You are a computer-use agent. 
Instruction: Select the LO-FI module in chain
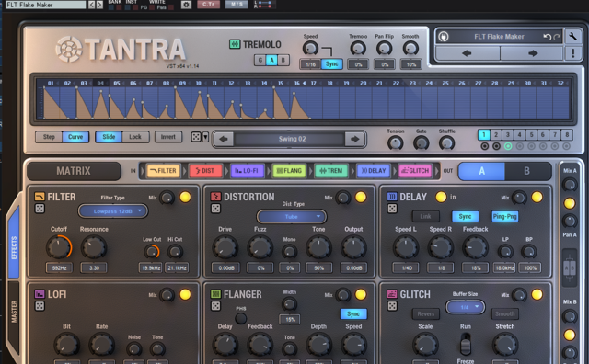coord(247,171)
